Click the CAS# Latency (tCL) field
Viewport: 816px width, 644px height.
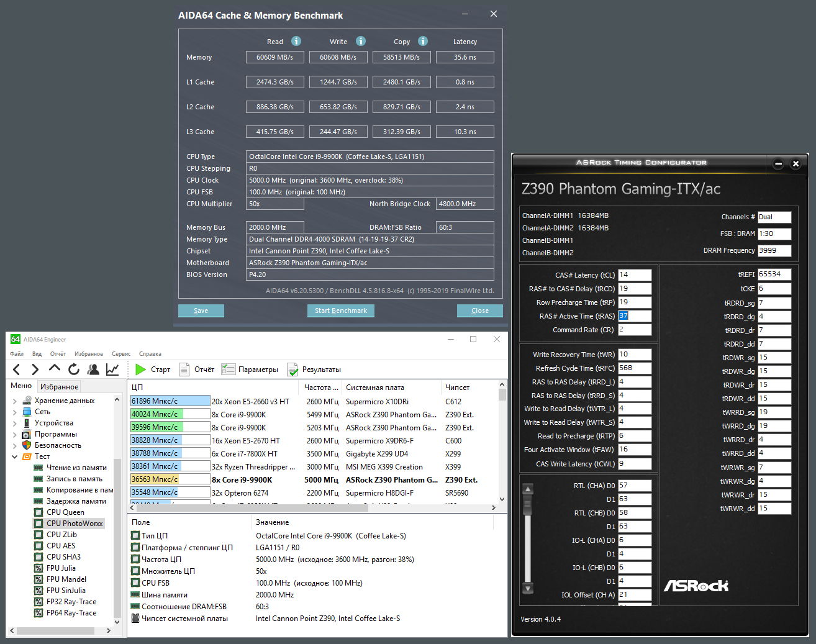click(635, 275)
